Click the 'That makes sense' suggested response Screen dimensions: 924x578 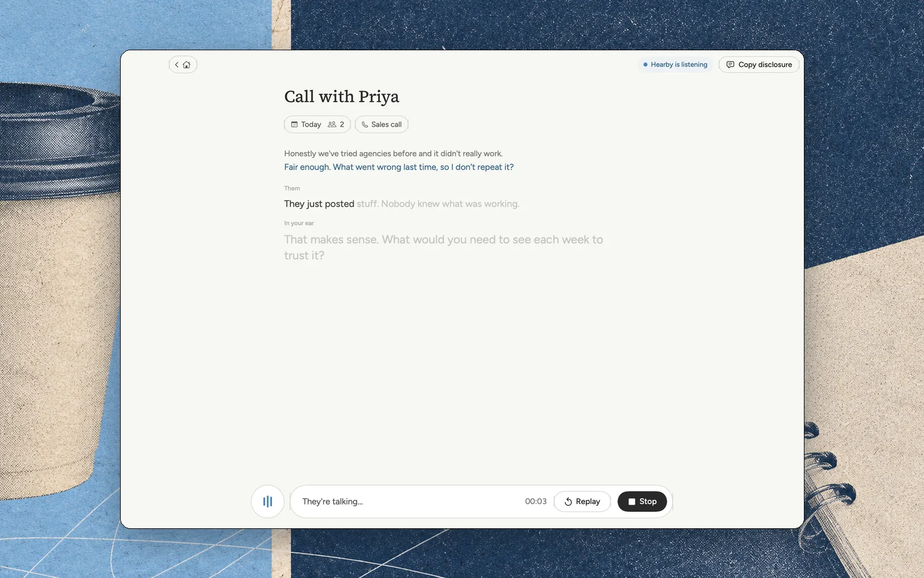pos(444,247)
